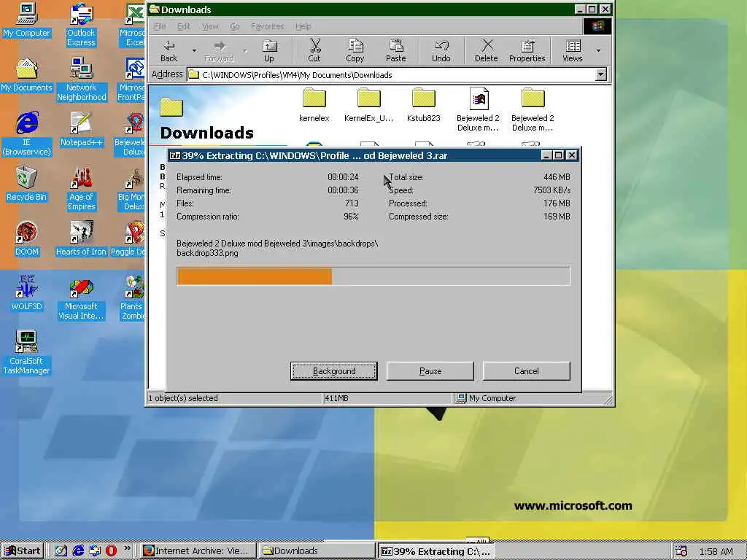Viewport: 747px width, 560px height.
Task: Open Network Neighborhood icon
Action: (x=82, y=79)
